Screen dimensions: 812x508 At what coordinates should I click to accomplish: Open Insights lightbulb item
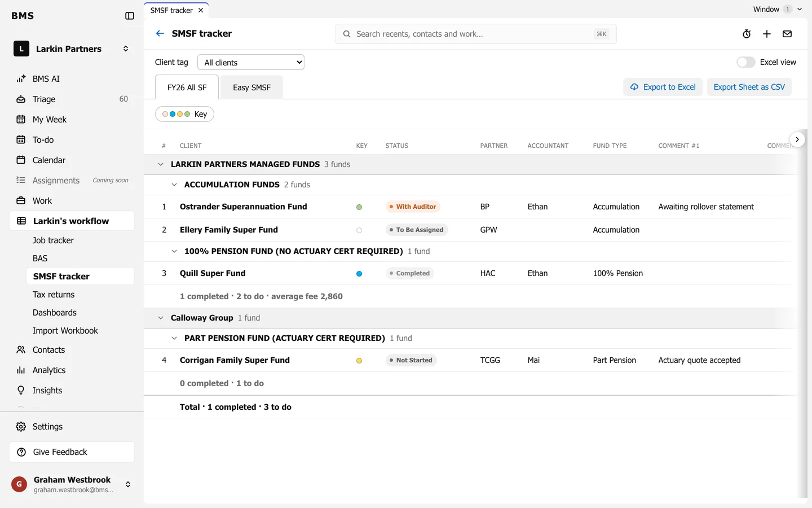72,391
